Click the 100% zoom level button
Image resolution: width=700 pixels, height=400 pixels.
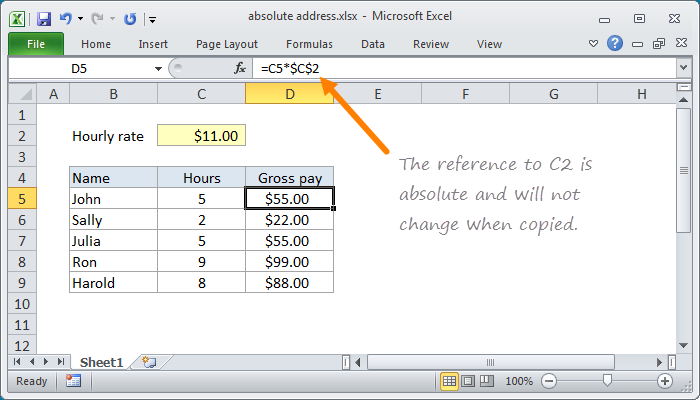518,381
